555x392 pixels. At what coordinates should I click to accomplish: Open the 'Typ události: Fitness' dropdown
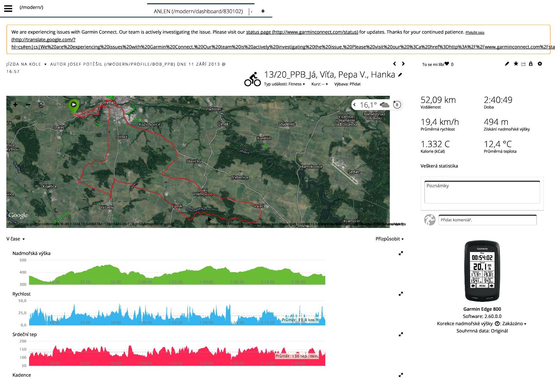pyautogui.click(x=284, y=84)
